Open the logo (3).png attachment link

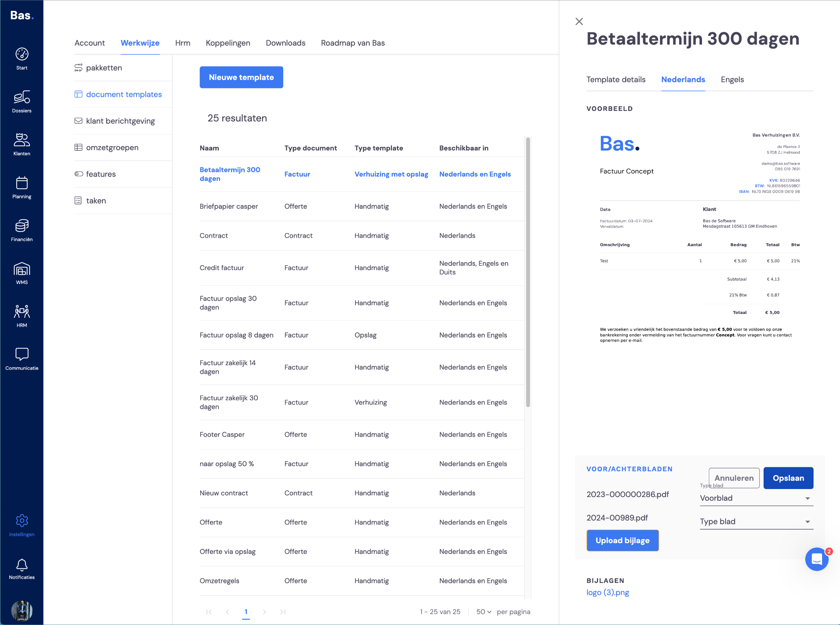[x=607, y=592]
